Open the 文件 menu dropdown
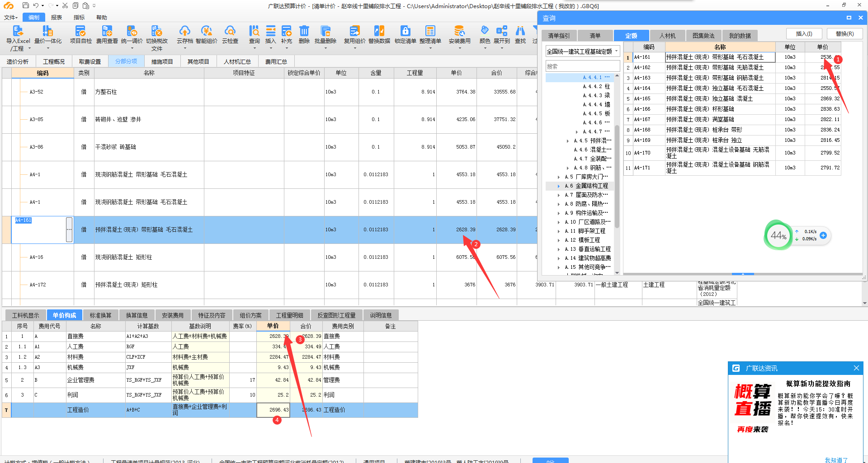The width and height of the screenshot is (868, 463). [x=11, y=18]
